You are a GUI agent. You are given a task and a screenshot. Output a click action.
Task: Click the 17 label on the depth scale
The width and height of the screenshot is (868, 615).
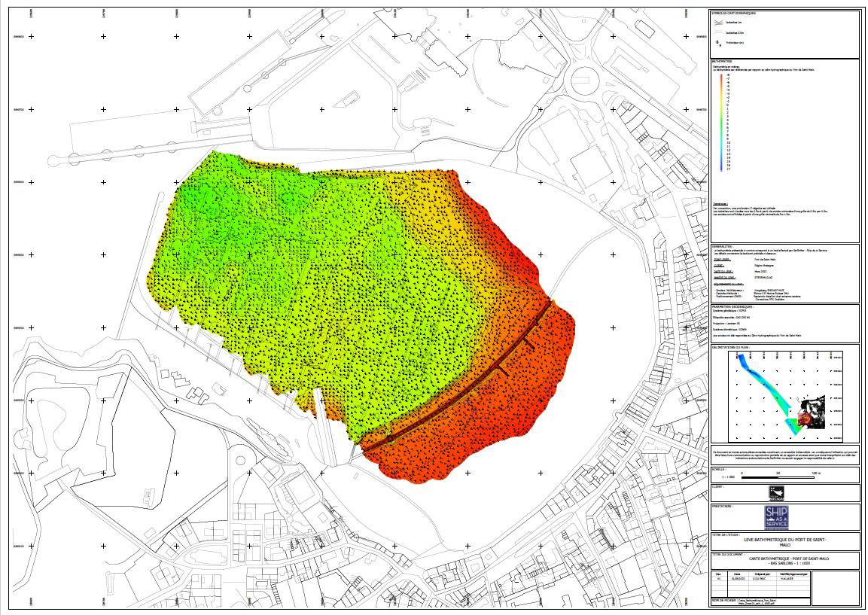click(727, 169)
